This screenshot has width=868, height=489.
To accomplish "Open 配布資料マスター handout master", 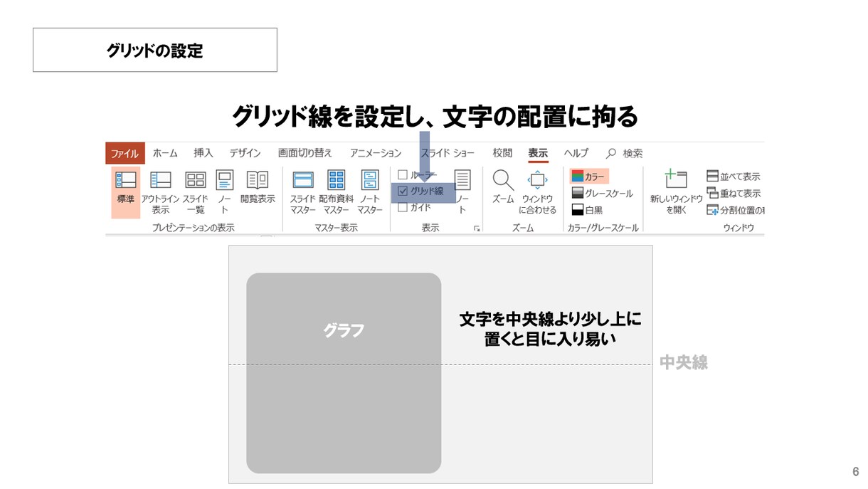I will pyautogui.click(x=336, y=192).
